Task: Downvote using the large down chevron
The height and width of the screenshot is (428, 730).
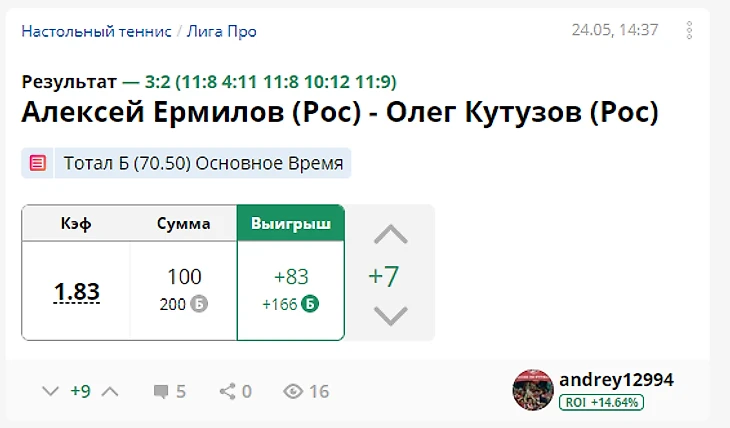Action: pos(390,316)
